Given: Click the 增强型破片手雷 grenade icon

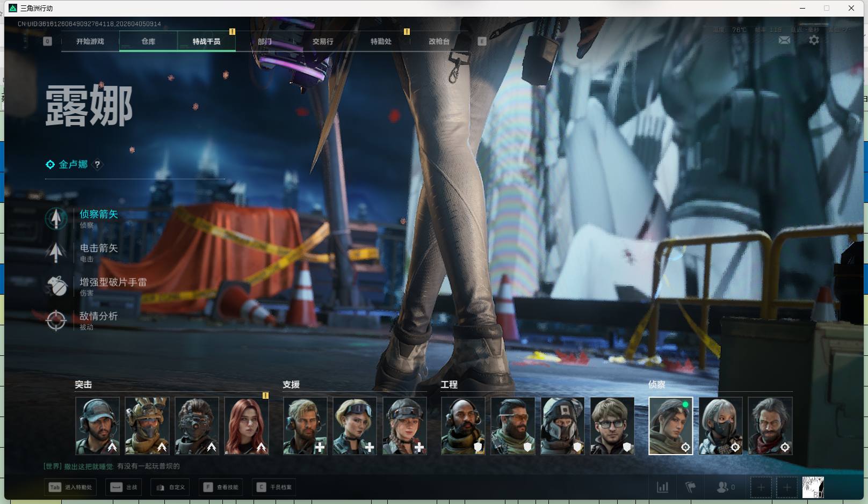Looking at the screenshot, I should pyautogui.click(x=56, y=286).
